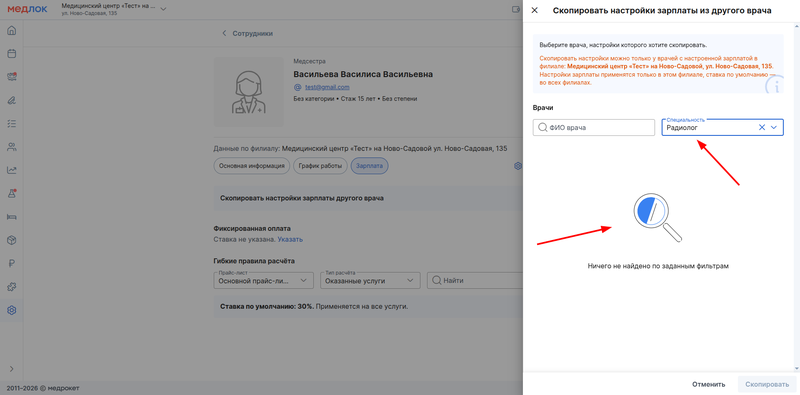Close the copy salary settings panel
Viewport: 800px width, 395px height.
(535, 10)
